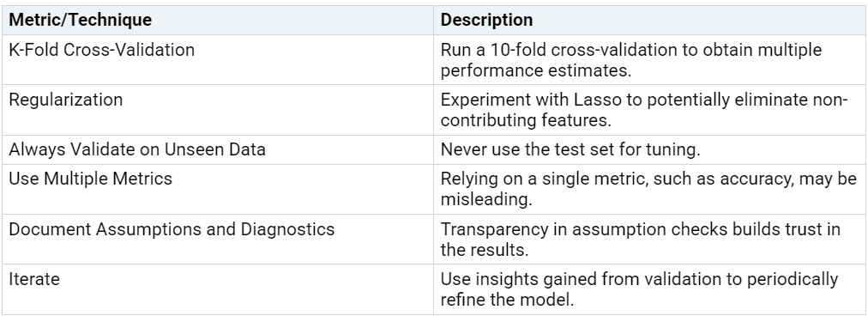Click the 10-fold cross-validation description text
868x322 pixels.
pyautogui.click(x=631, y=60)
